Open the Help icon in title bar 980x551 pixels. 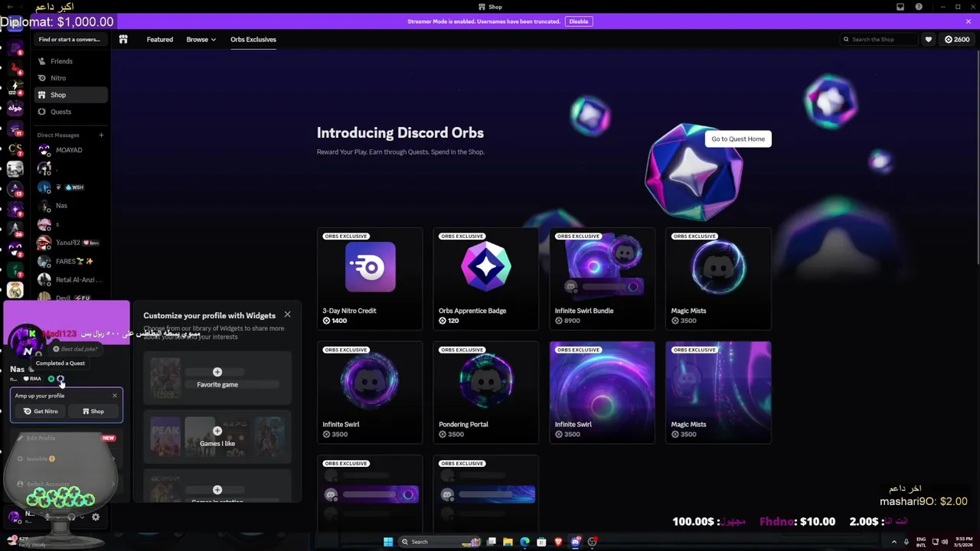coord(919,7)
